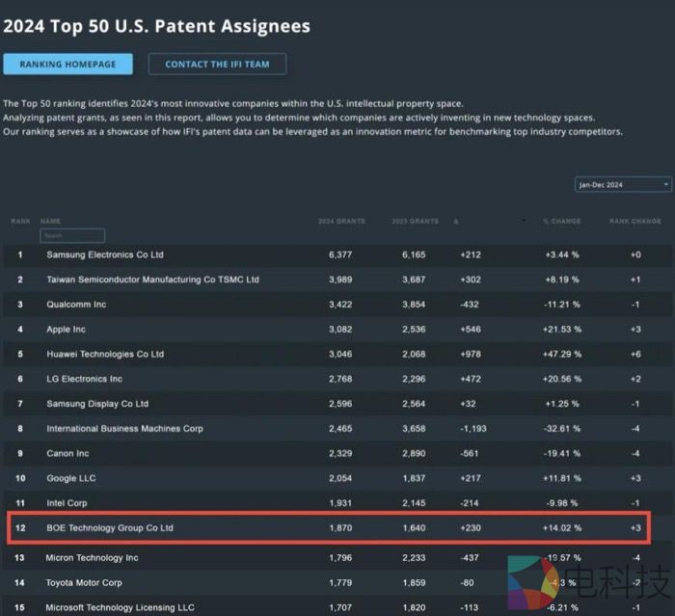Click Samsung Electronics rank change +0
The height and width of the screenshot is (616, 675).
pos(635,254)
